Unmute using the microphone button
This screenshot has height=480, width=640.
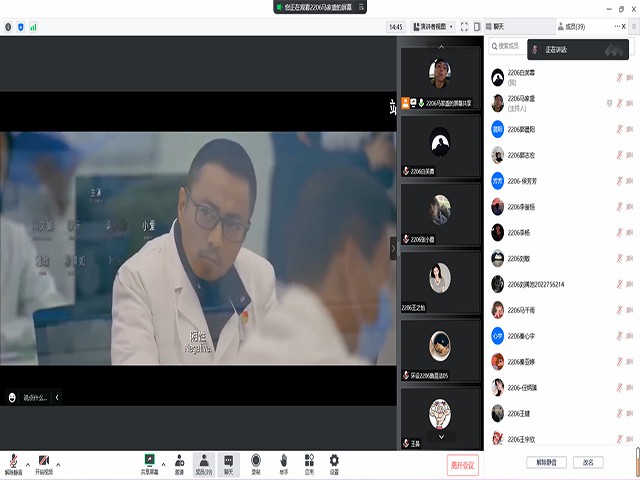tap(13, 464)
